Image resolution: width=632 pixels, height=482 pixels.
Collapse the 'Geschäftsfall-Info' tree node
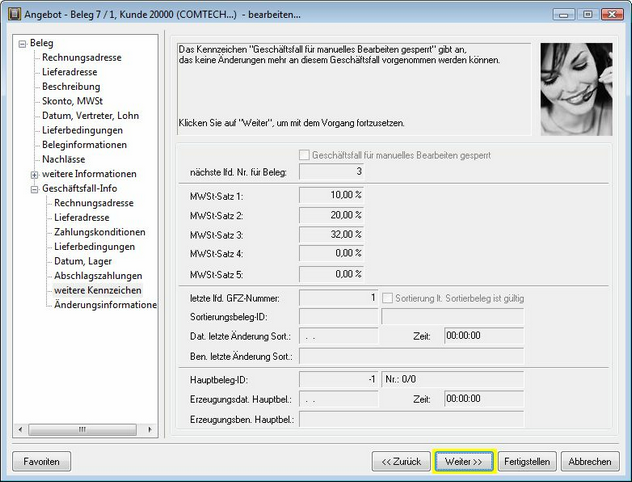[x=34, y=188]
